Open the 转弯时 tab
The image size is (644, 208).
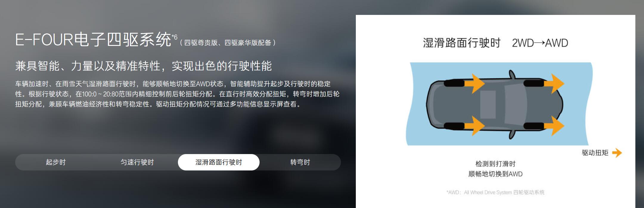pyautogui.click(x=300, y=162)
